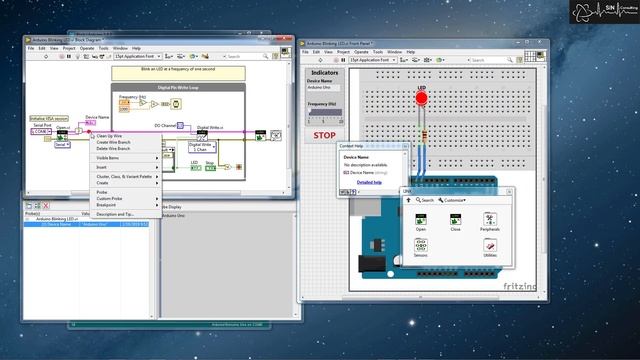Click Customize button in palette window

point(452,200)
